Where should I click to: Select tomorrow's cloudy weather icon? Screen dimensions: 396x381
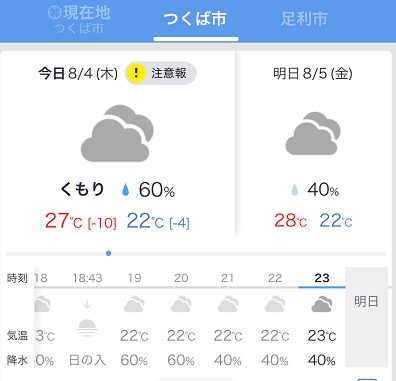pos(313,134)
